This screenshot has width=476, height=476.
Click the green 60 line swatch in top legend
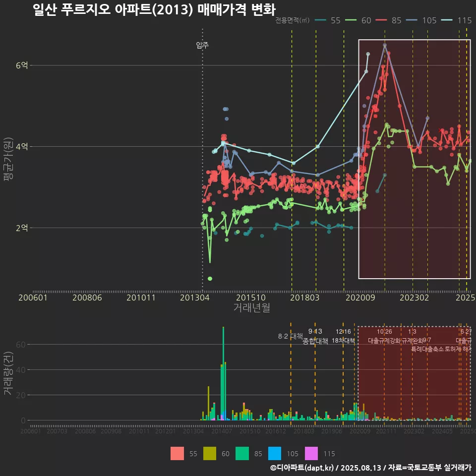351,20
